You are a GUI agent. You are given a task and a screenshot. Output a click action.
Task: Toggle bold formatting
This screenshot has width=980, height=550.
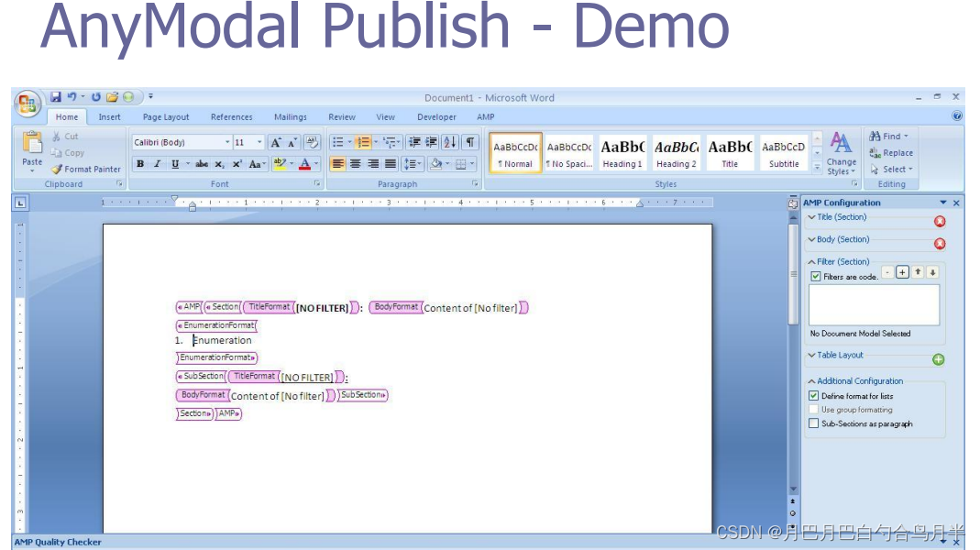tap(140, 164)
